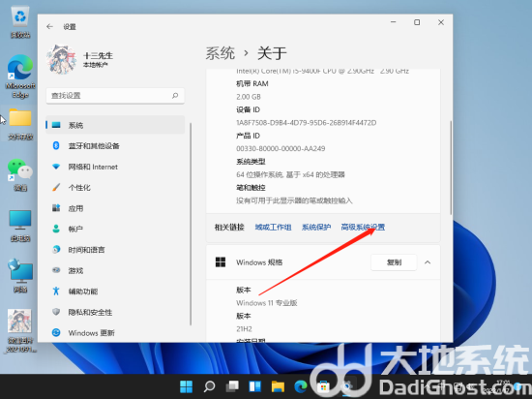The height and width of the screenshot is (399, 532).
Task: Click the 系统 breadcrumb in the header
Action: [221, 53]
